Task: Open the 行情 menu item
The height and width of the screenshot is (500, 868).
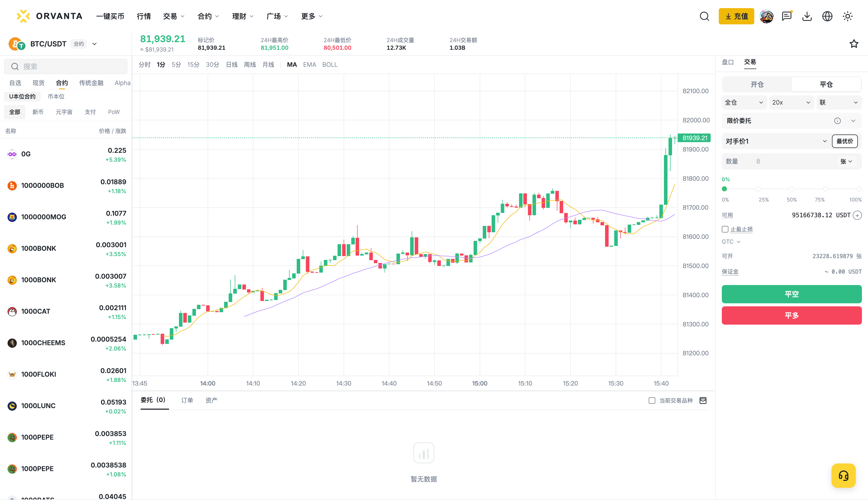Action: (143, 16)
